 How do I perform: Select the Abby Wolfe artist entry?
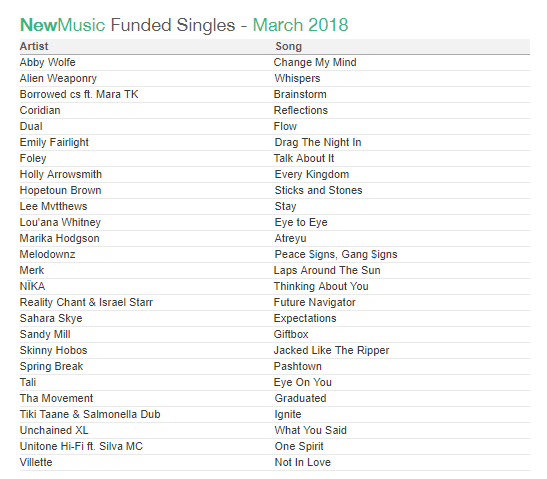pyautogui.click(x=47, y=62)
